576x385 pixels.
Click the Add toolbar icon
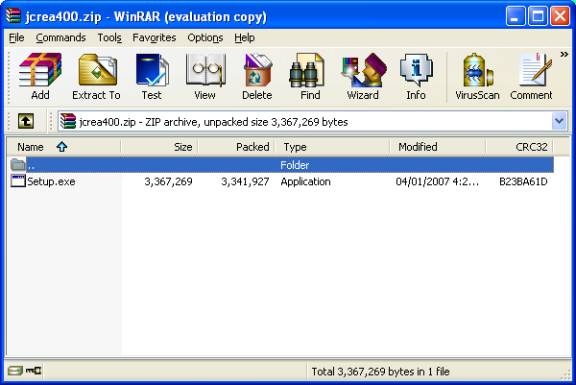pos(40,77)
